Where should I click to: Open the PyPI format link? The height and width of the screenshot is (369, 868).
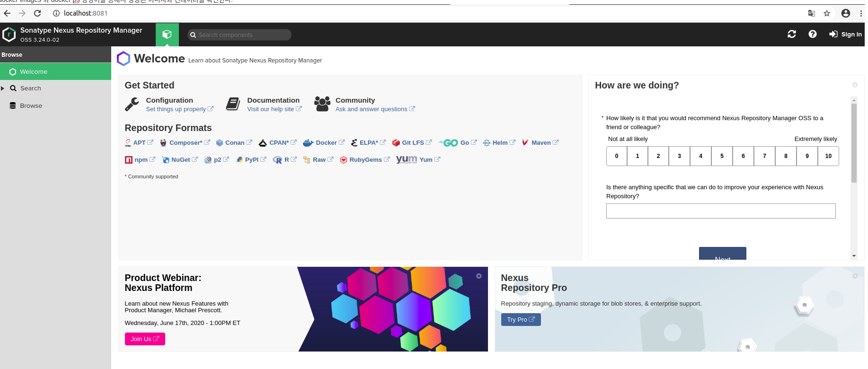pos(251,160)
